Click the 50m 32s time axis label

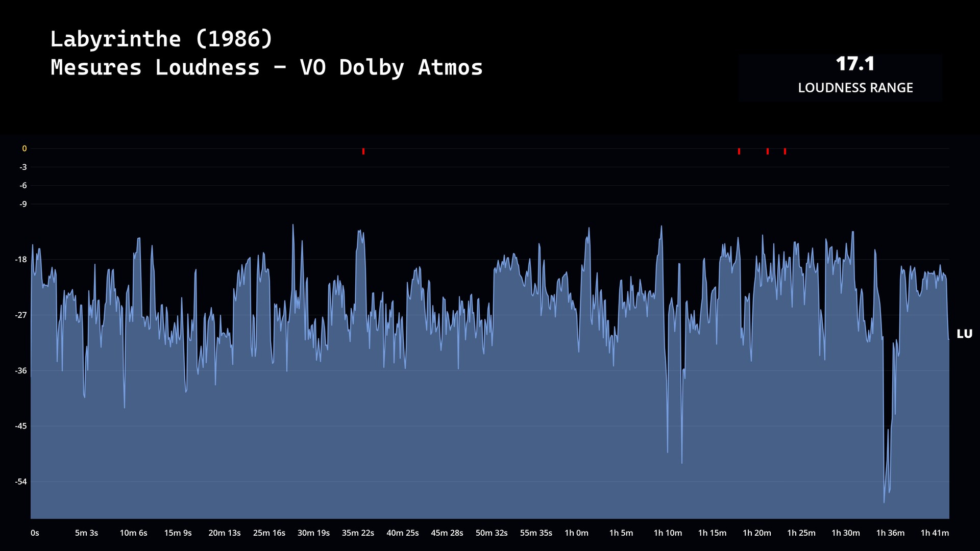[492, 533]
